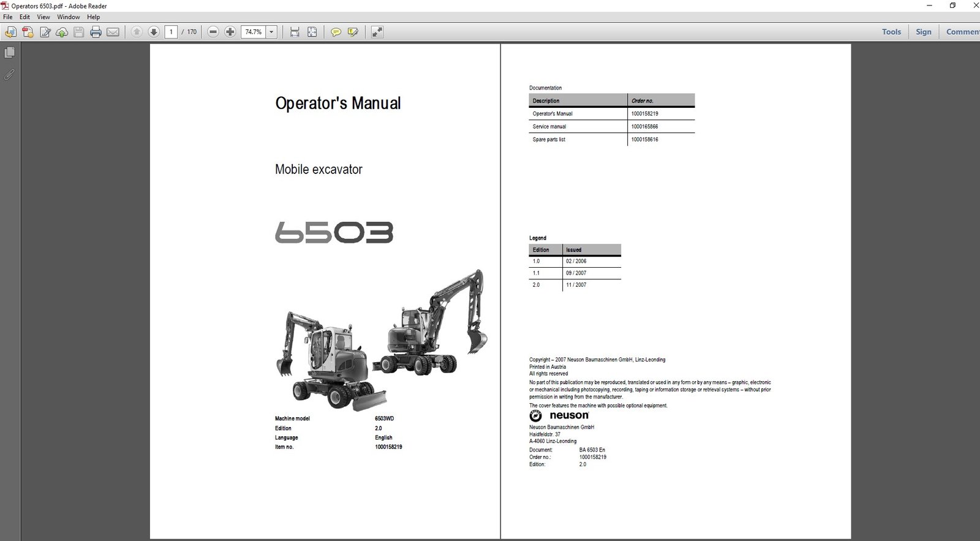Screen dimensions: 980x541
Task: Open the File menu
Action: click(8, 17)
